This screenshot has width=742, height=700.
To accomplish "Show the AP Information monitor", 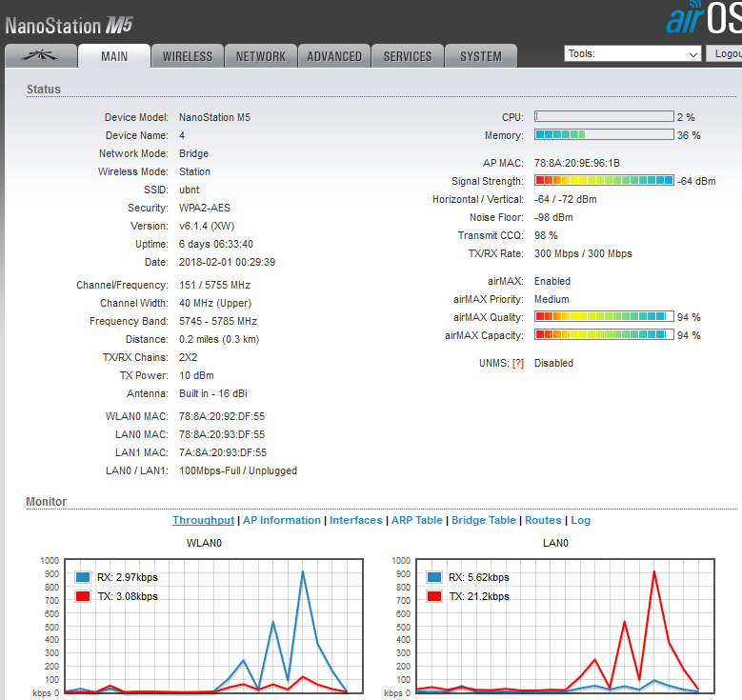I will click(x=282, y=520).
